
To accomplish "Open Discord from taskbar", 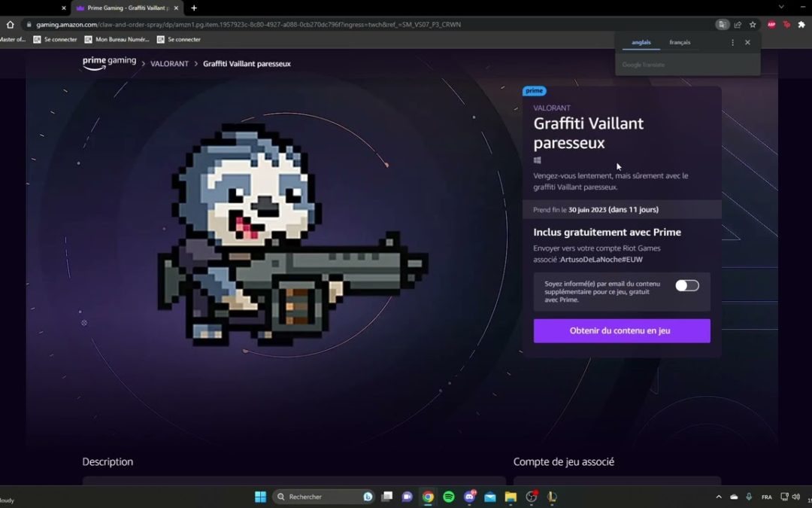I will tap(470, 497).
